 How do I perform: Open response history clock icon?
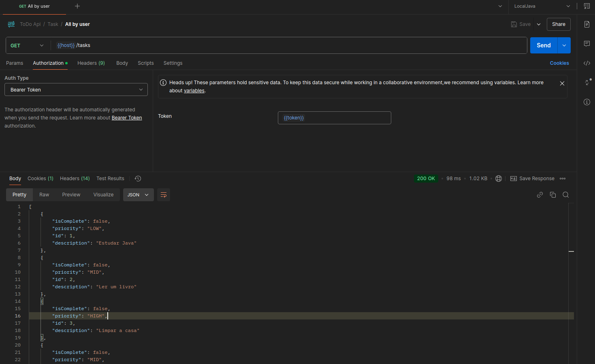click(x=138, y=179)
